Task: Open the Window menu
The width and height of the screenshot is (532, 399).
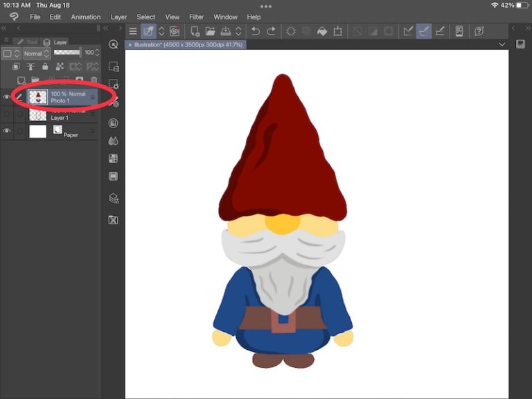Action: 225,17
